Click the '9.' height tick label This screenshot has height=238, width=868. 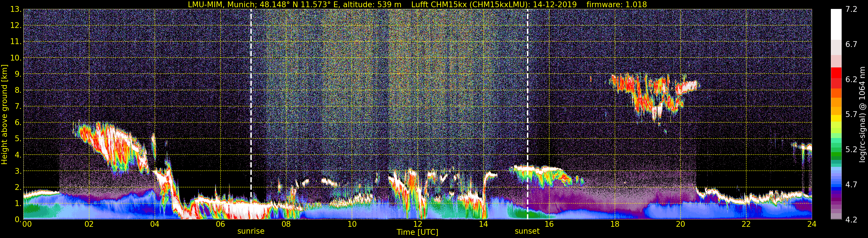tap(18, 74)
